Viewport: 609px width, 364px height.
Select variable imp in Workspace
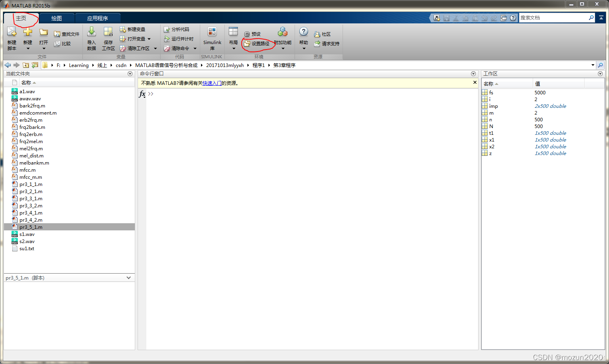pyautogui.click(x=493, y=106)
